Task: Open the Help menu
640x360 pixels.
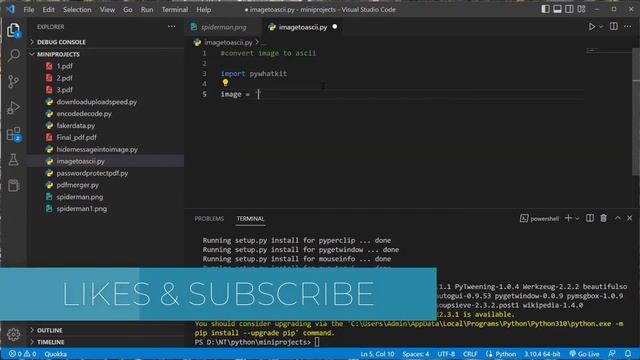Action: [203, 9]
